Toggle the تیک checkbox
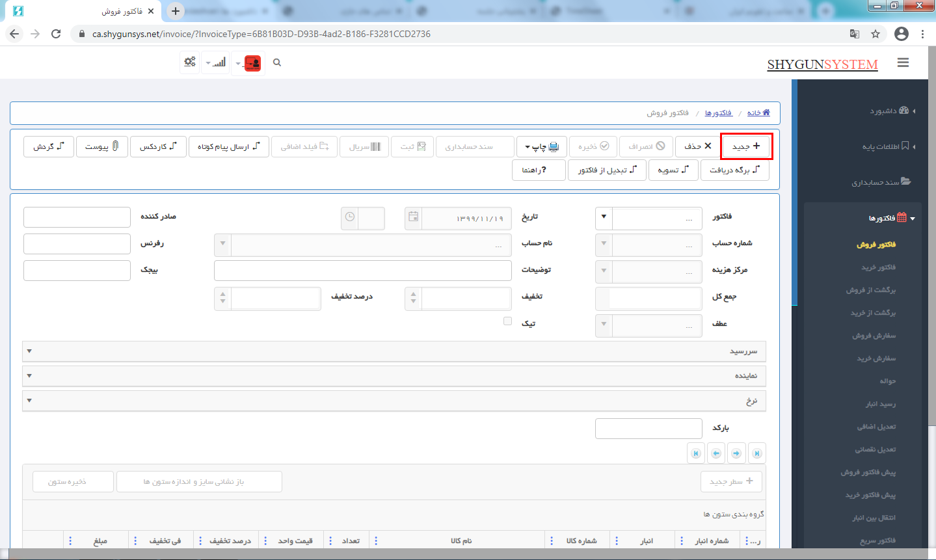This screenshot has height=560, width=936. pyautogui.click(x=507, y=321)
